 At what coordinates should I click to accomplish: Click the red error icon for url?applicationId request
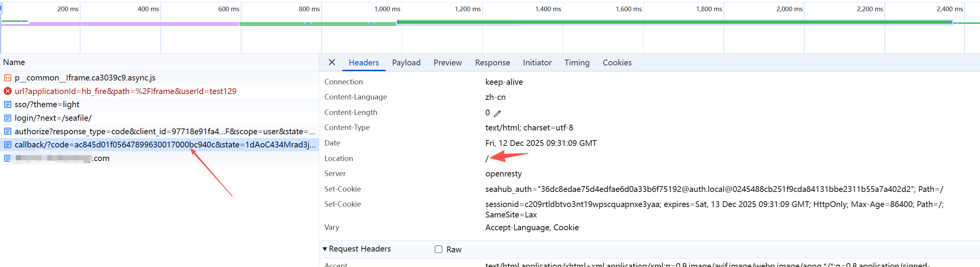point(7,91)
